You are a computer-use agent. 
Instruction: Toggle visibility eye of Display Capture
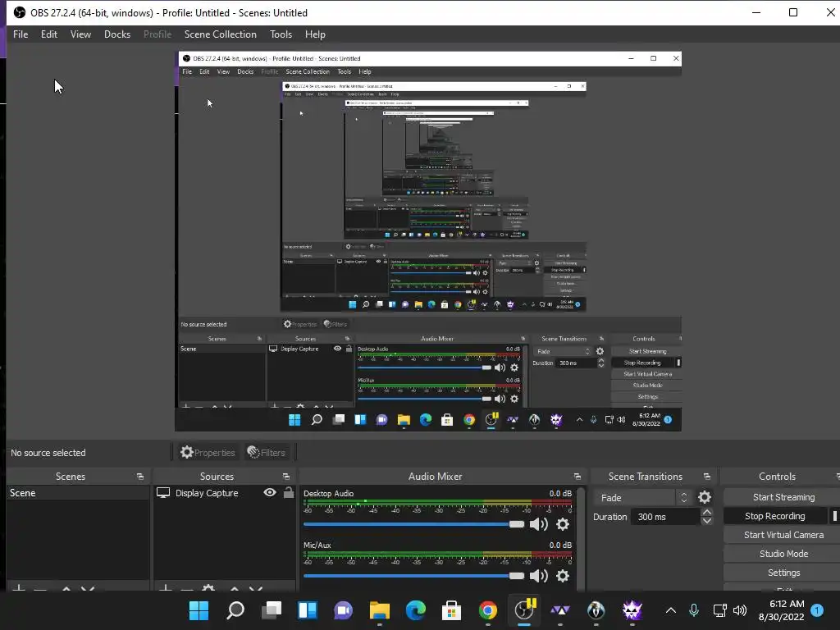(270, 492)
